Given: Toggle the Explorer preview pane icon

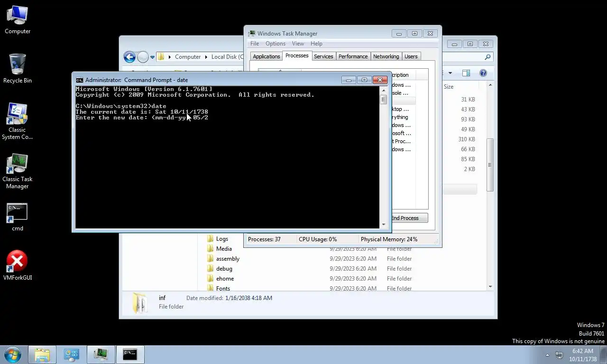Looking at the screenshot, I should [466, 73].
